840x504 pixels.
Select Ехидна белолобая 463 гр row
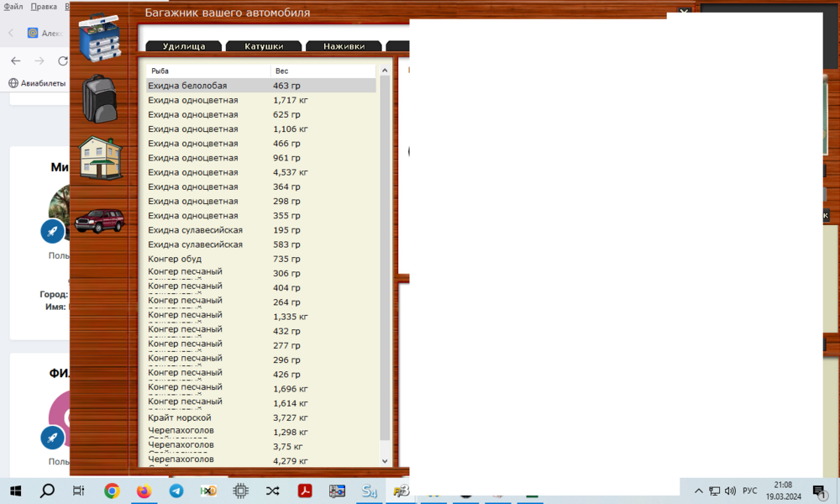pyautogui.click(x=261, y=86)
